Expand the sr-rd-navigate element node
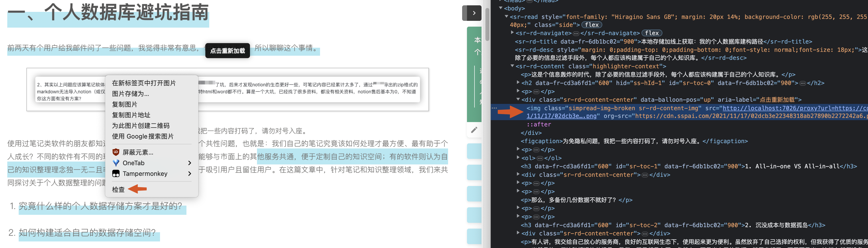The width and height of the screenshot is (868, 248). [512, 33]
